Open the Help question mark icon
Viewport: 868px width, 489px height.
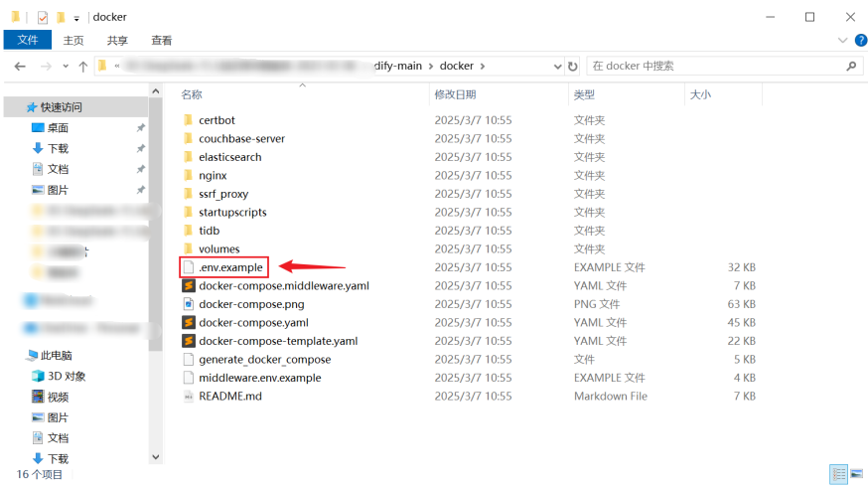pos(861,40)
